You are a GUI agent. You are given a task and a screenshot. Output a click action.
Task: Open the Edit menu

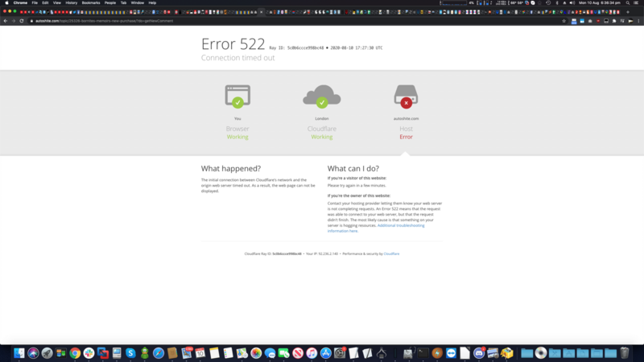(x=45, y=3)
